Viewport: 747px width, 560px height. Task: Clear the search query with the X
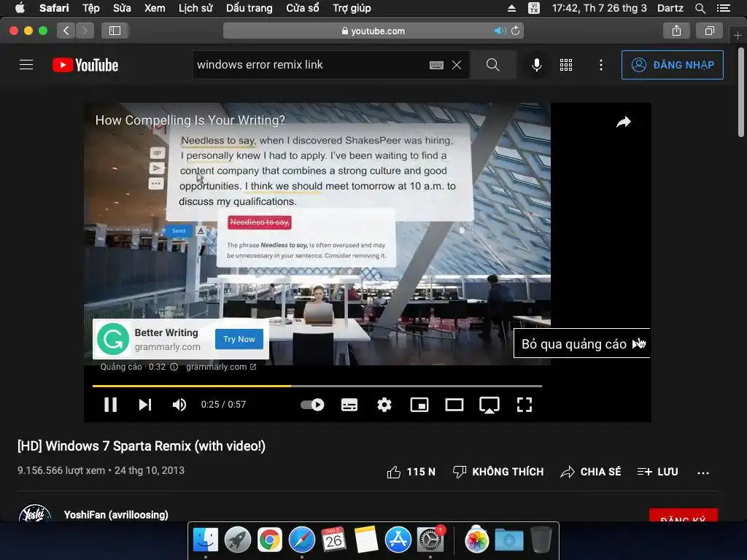[457, 65]
